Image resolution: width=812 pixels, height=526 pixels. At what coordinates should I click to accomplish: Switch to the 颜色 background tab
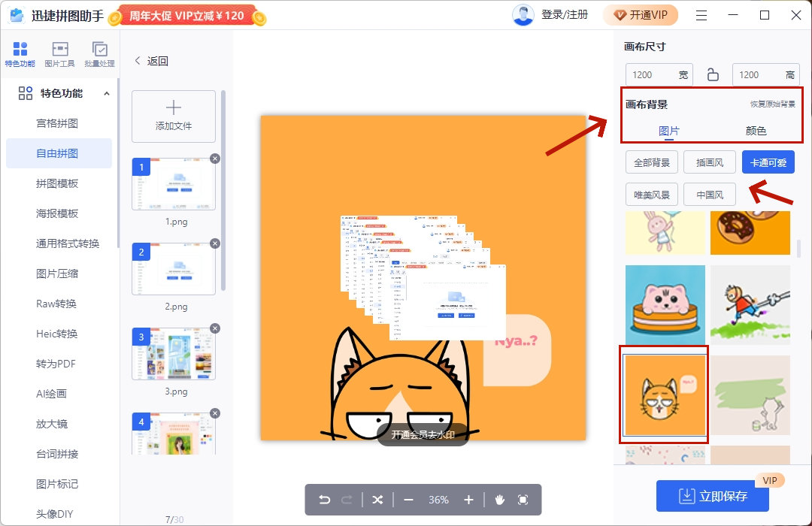click(x=756, y=131)
